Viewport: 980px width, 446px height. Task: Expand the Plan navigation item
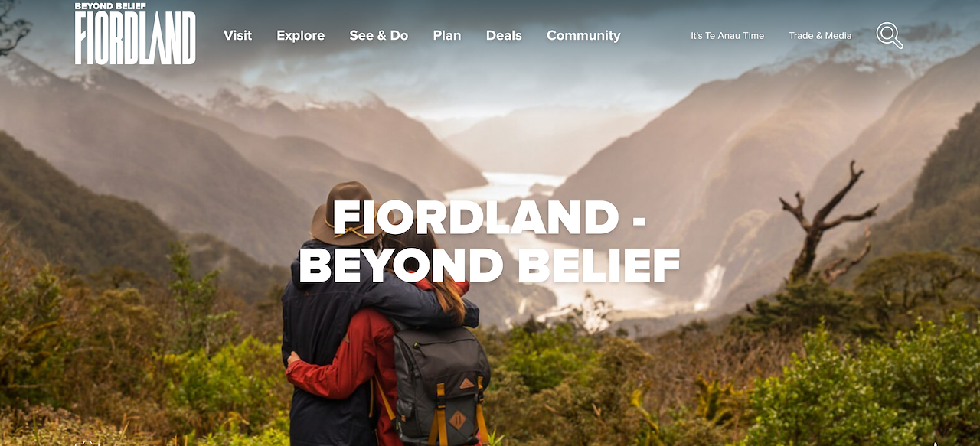click(x=447, y=35)
